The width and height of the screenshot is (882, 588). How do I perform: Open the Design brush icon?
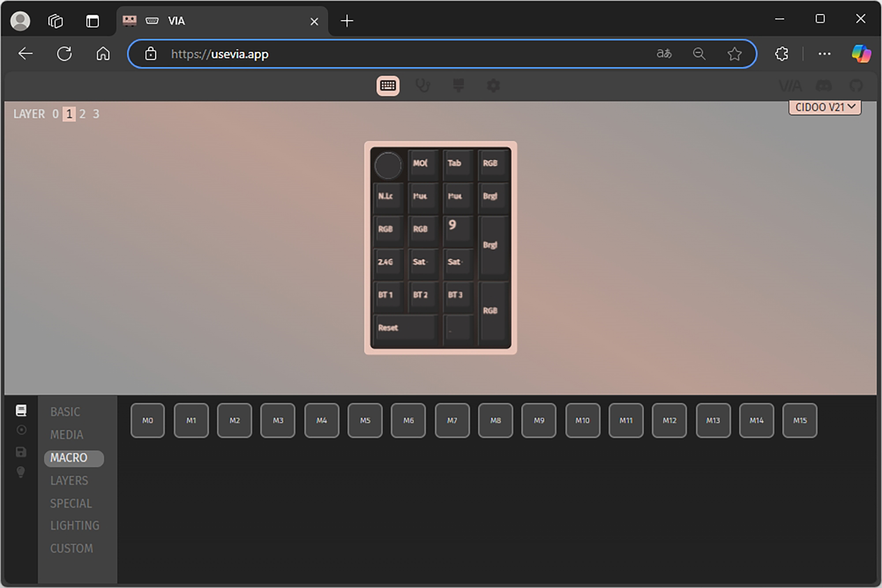[x=458, y=86]
